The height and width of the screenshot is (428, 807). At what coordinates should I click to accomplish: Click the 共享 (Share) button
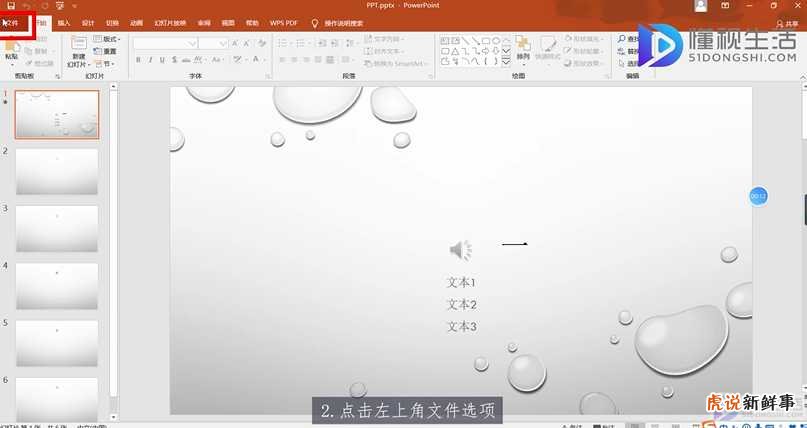click(x=787, y=24)
